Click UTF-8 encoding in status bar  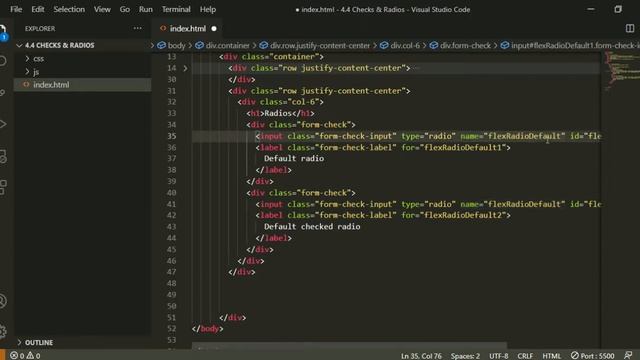[498, 356]
